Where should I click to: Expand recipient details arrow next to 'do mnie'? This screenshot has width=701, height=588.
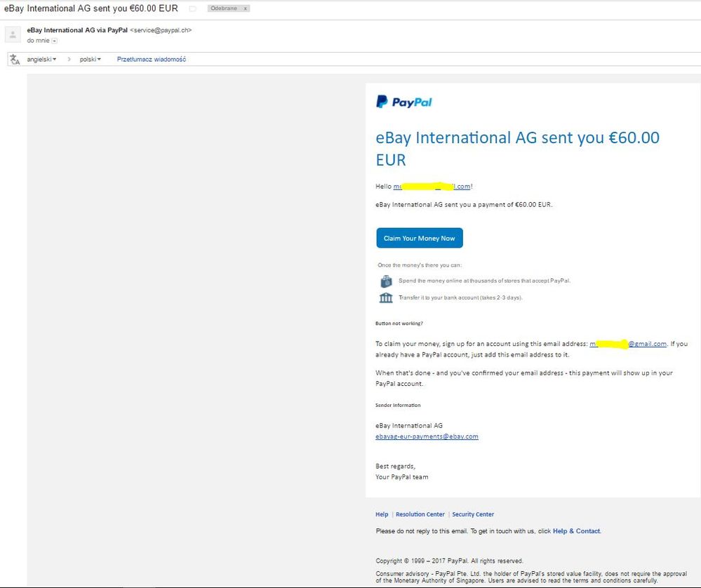(55, 41)
